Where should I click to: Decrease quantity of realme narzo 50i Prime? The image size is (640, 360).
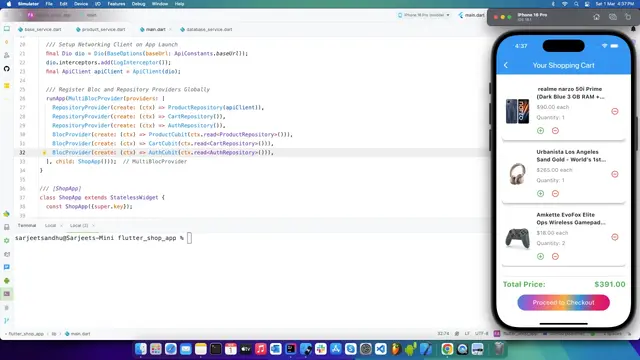click(555, 131)
